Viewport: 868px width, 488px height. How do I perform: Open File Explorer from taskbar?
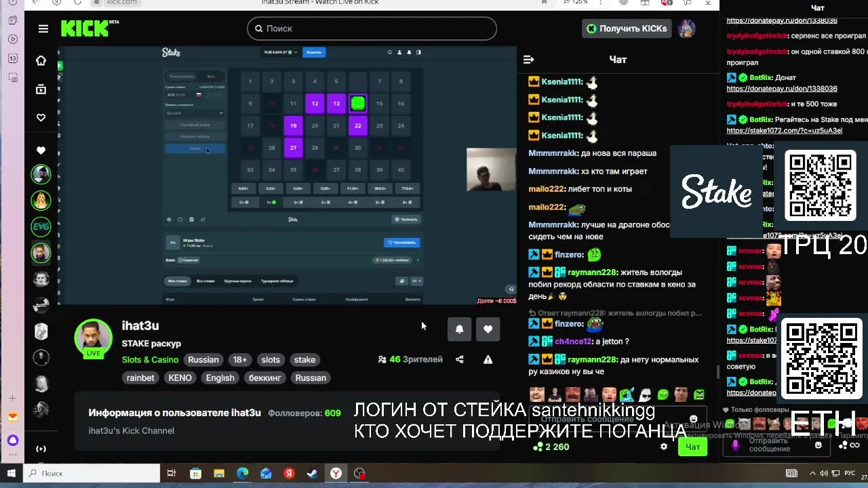218,473
